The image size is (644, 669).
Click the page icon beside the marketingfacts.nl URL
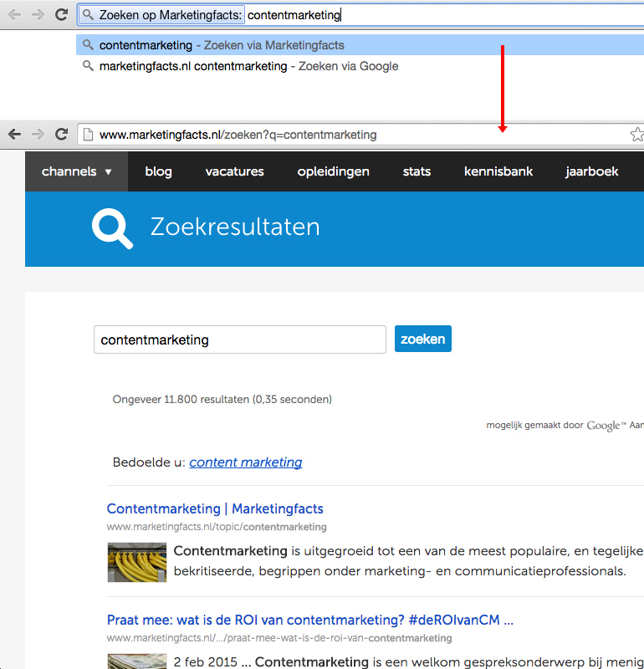point(88,135)
